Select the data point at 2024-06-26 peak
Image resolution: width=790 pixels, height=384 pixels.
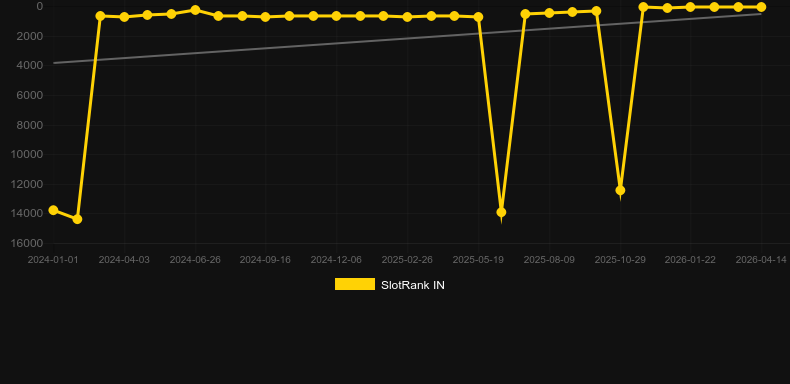click(195, 10)
